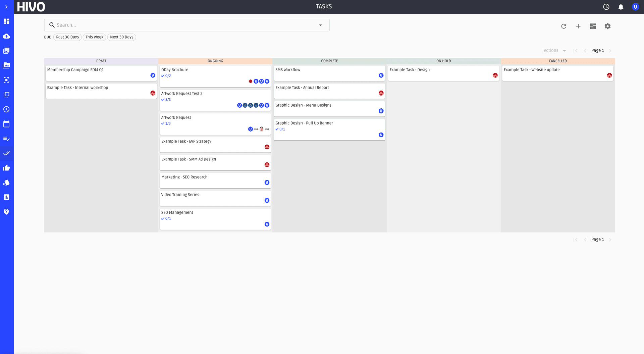Click the search magnifier icon
Screen dimensions: 644x354
click(52, 25)
